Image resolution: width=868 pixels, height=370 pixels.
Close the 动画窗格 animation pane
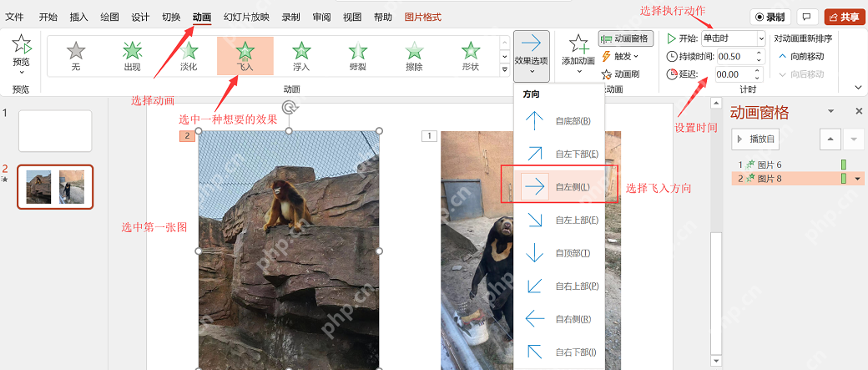(x=859, y=111)
